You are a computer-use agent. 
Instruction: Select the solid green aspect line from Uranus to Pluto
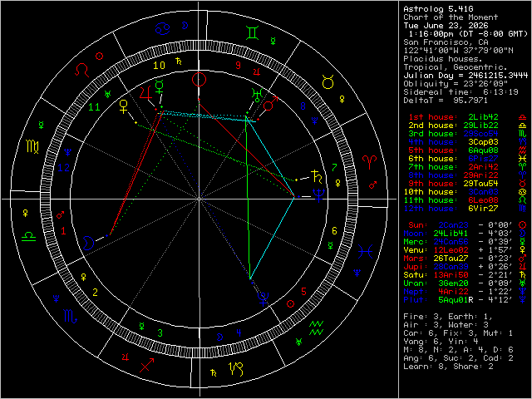coord(248,198)
